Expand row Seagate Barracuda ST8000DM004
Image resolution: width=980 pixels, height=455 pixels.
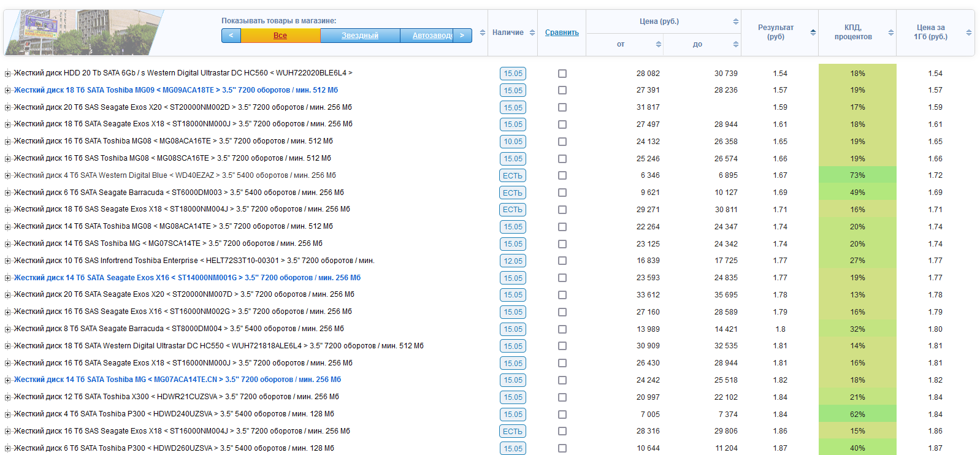pyautogui.click(x=8, y=329)
